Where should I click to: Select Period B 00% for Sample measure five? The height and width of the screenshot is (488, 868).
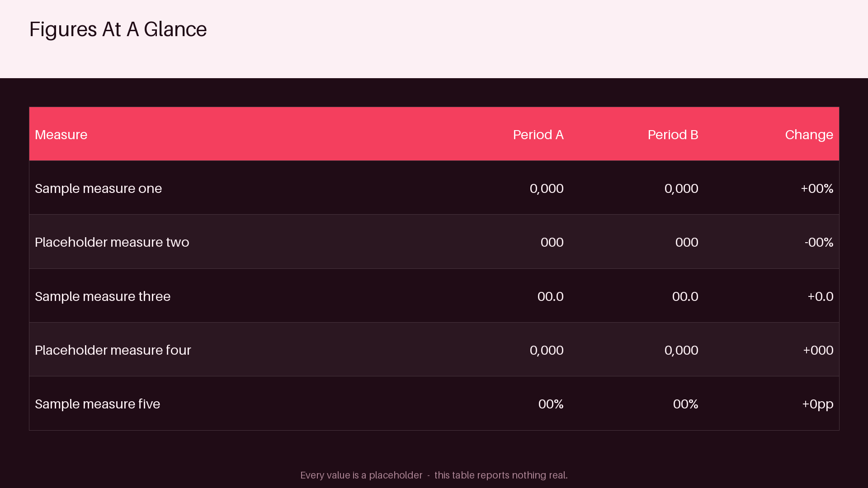pos(685,404)
